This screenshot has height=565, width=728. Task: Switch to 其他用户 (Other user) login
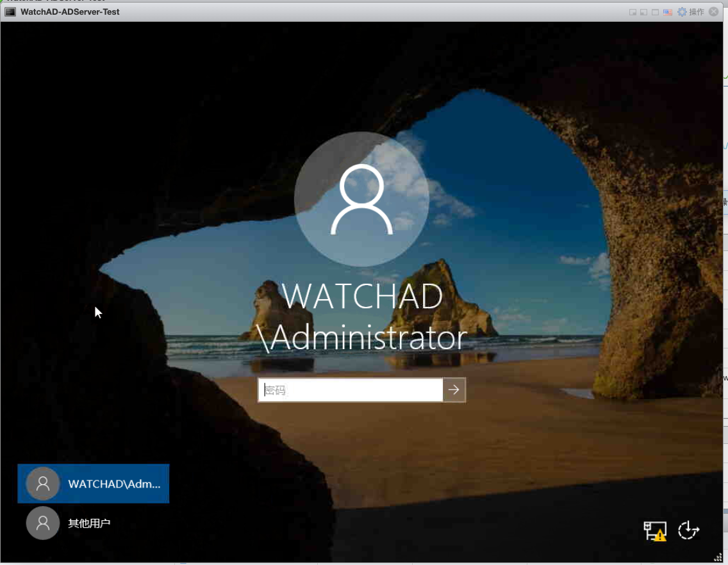point(89,523)
